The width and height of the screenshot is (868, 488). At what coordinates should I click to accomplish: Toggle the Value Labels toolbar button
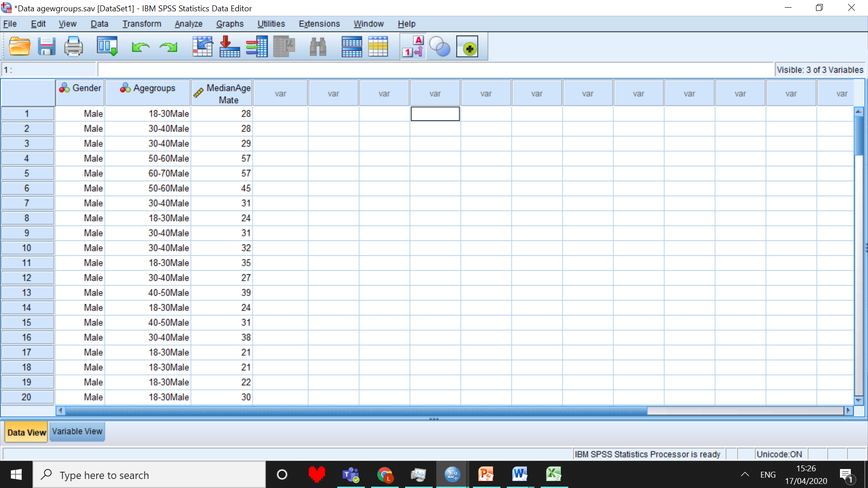click(413, 47)
